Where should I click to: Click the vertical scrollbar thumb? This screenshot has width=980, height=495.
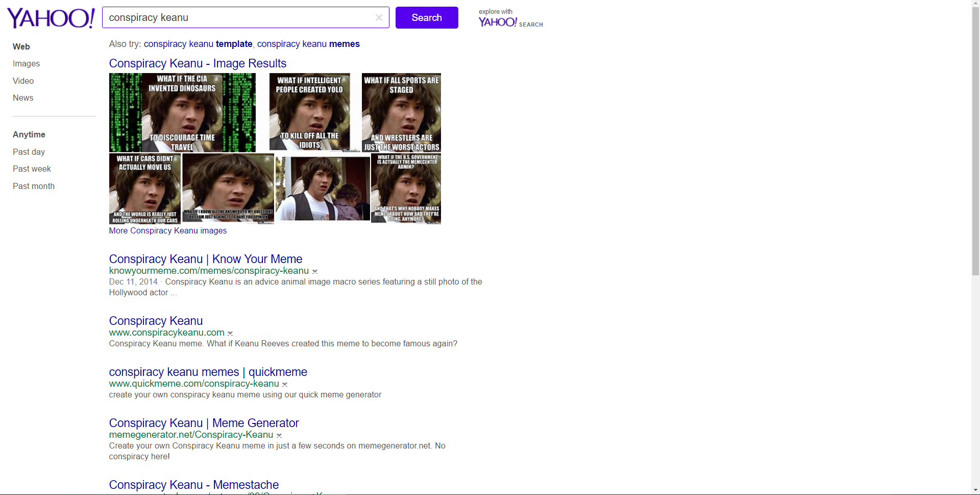pyautogui.click(x=975, y=138)
